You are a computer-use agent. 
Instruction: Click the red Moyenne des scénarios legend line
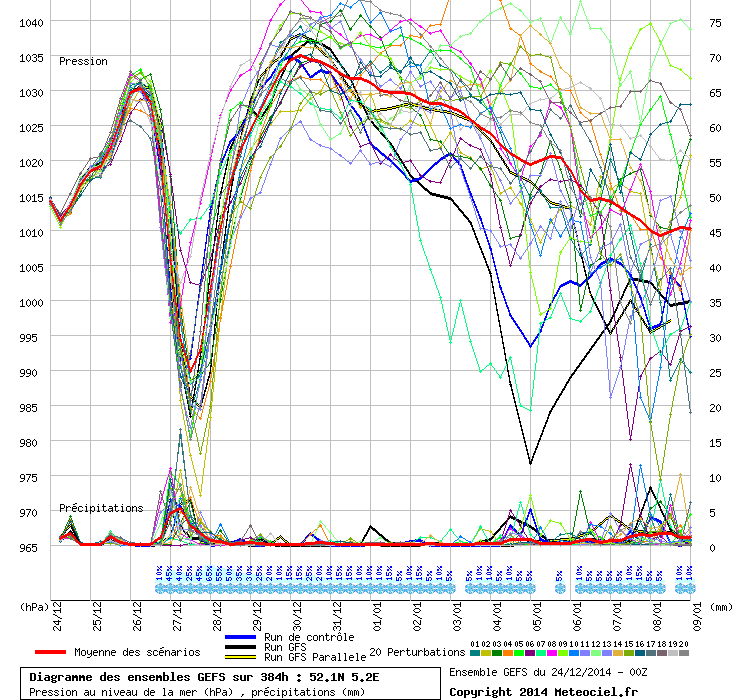coord(50,652)
